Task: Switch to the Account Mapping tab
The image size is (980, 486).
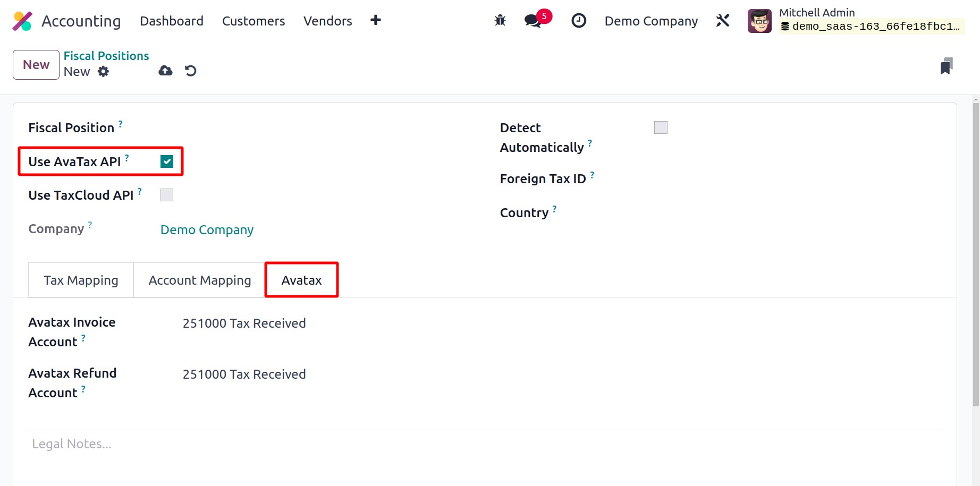Action: point(200,280)
